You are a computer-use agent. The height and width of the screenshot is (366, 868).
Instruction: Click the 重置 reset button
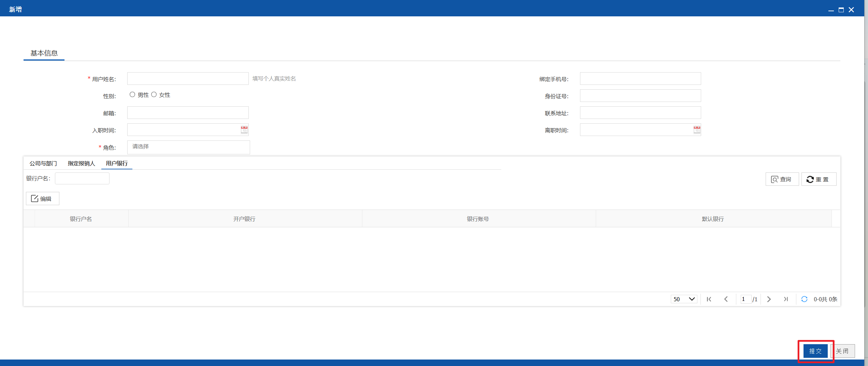click(819, 179)
